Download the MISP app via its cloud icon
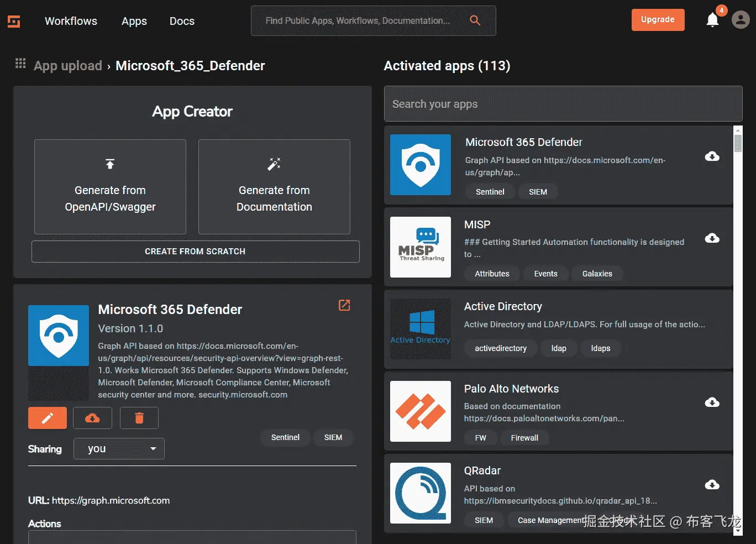The image size is (756, 544). (712, 238)
